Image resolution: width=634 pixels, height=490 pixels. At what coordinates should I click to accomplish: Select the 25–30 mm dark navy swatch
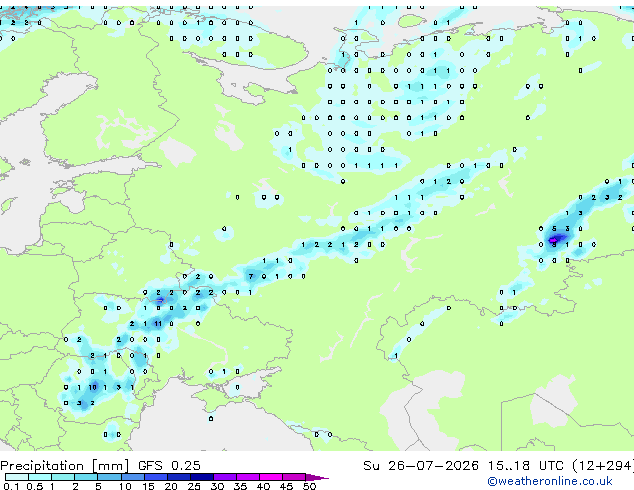click(202, 477)
